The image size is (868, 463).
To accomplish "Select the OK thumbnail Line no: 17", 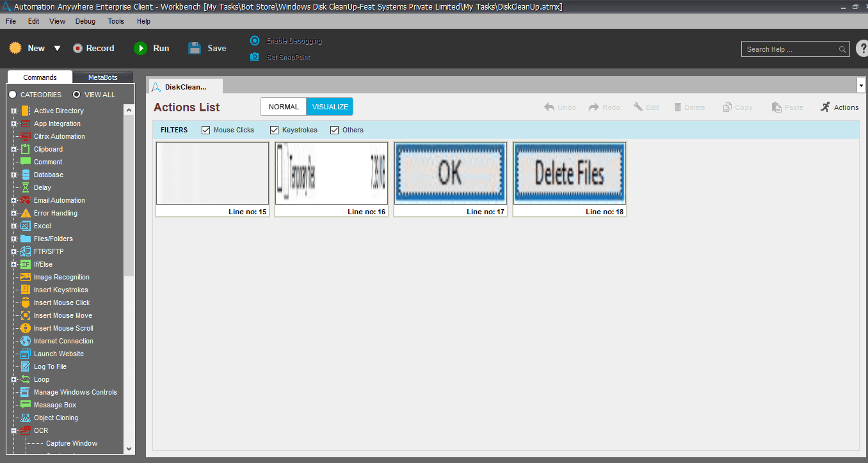I will click(450, 180).
